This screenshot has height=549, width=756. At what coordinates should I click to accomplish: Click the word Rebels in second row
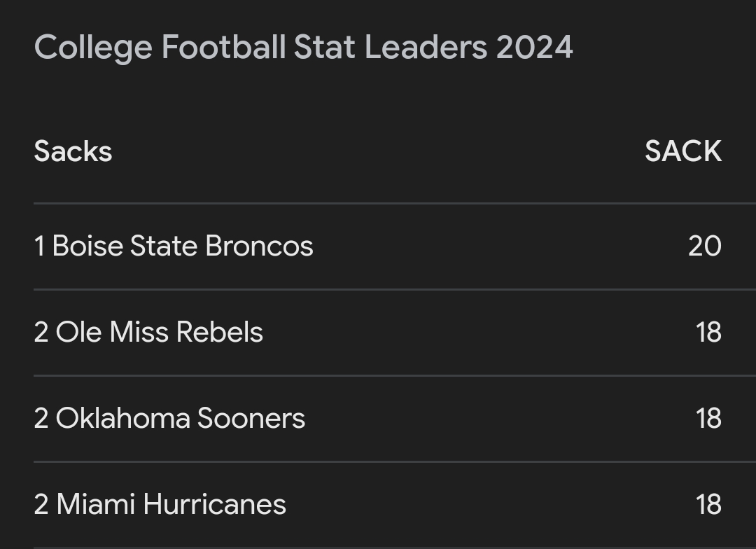point(219,333)
